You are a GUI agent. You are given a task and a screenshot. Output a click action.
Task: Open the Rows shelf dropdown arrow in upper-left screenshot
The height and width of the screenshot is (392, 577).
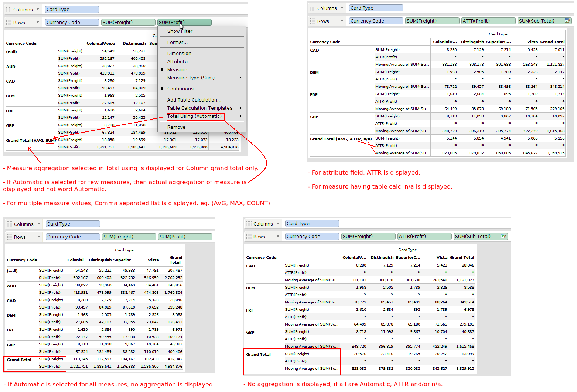tap(38, 23)
